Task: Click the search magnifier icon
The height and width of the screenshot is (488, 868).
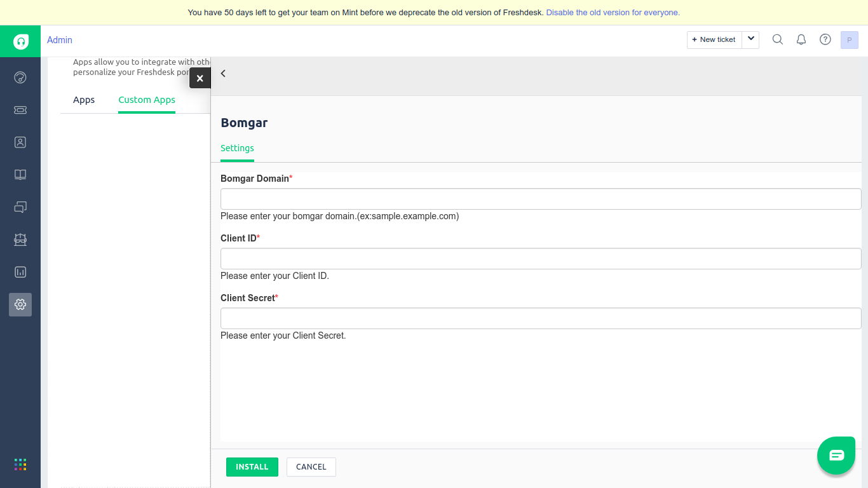Action: [777, 39]
